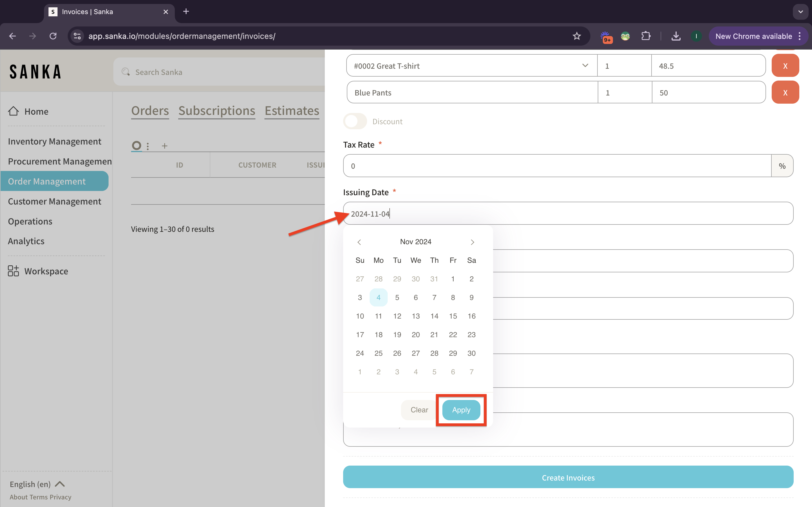The width and height of the screenshot is (812, 507).
Task: Open Analytics section
Action: [x=26, y=240]
